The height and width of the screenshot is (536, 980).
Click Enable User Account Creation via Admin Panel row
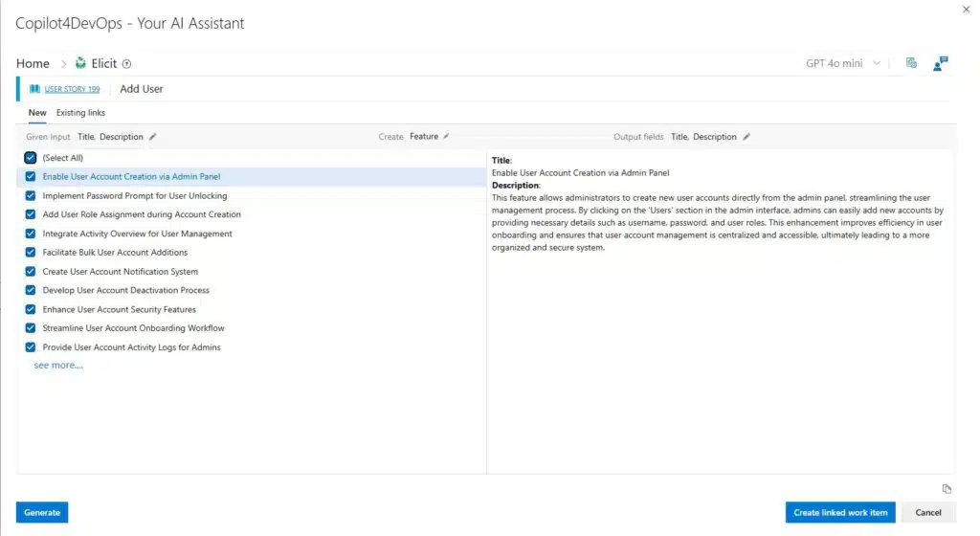pos(252,177)
